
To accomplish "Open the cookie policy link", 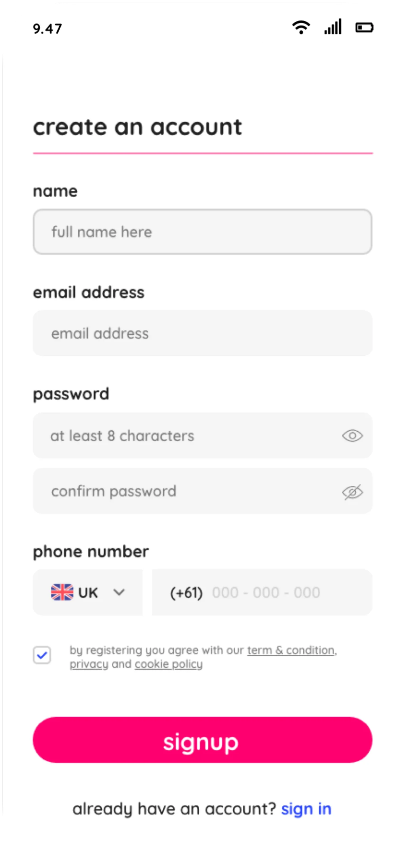I will click(168, 664).
